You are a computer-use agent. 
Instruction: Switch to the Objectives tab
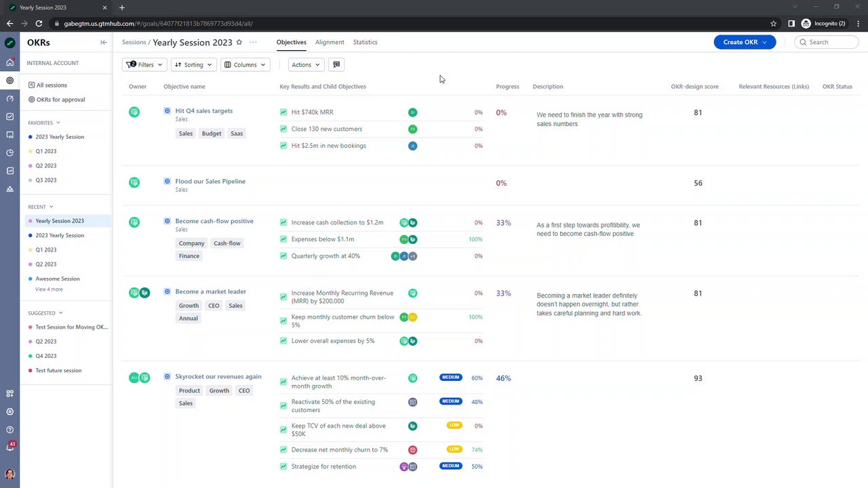pyautogui.click(x=292, y=42)
